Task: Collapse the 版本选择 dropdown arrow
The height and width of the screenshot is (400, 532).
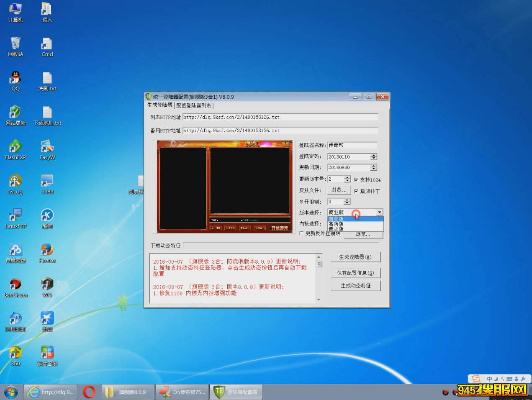Action: [379, 213]
